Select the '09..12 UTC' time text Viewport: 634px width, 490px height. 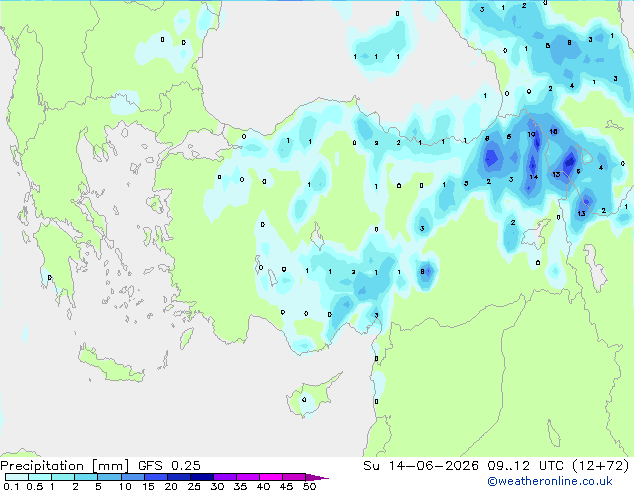click(526, 466)
